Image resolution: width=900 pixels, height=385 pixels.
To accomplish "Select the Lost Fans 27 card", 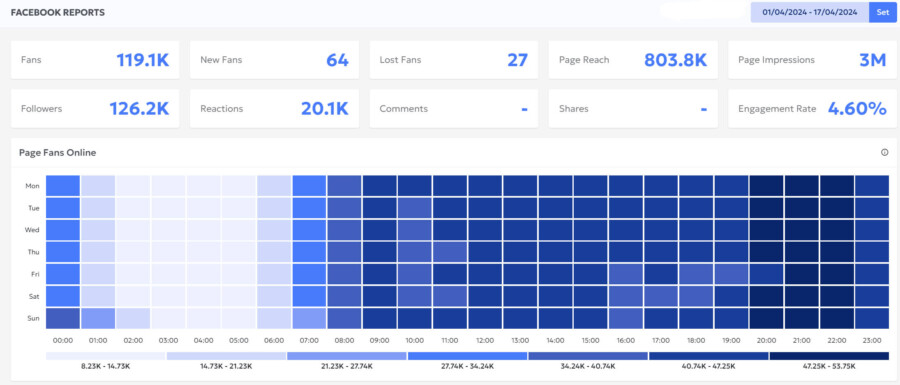I will (454, 60).
